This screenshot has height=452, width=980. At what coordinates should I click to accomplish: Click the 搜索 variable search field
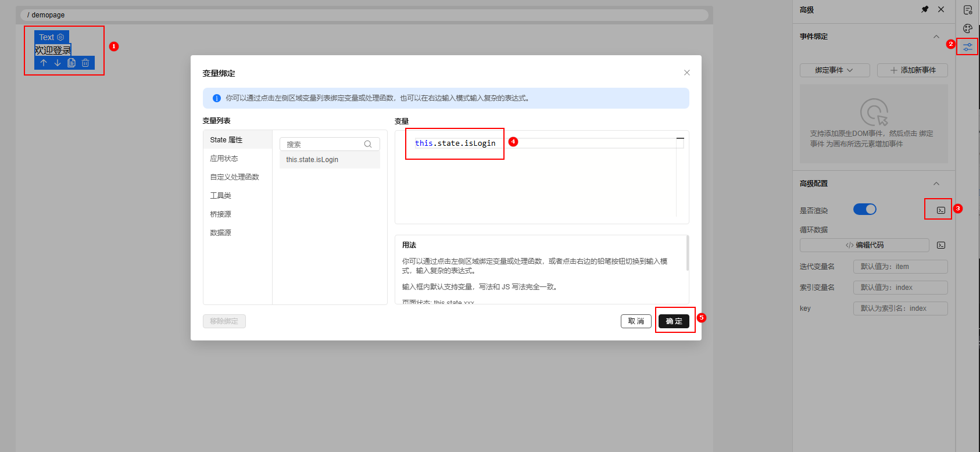tap(323, 144)
